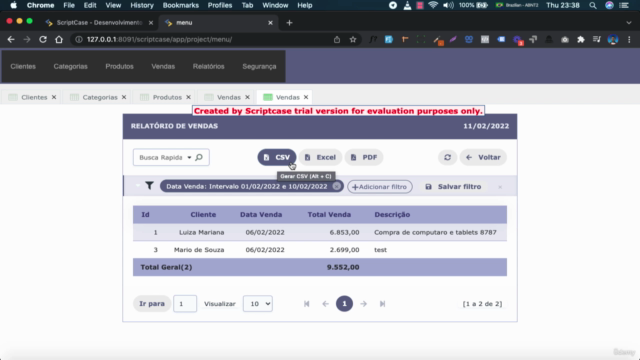Open the Relatórios menu item
Viewport: 640px width, 360px height.
[x=209, y=66]
